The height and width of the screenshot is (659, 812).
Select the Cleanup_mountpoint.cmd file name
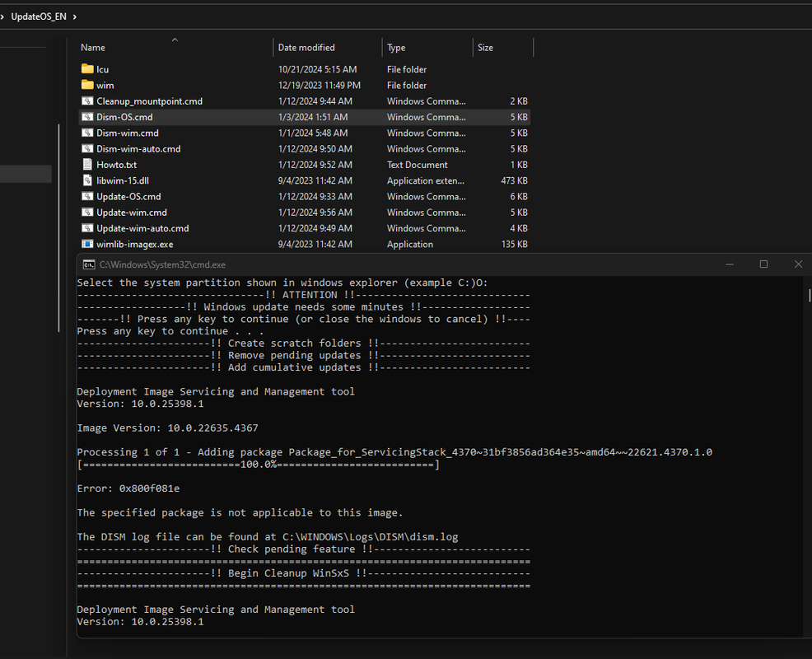point(149,101)
